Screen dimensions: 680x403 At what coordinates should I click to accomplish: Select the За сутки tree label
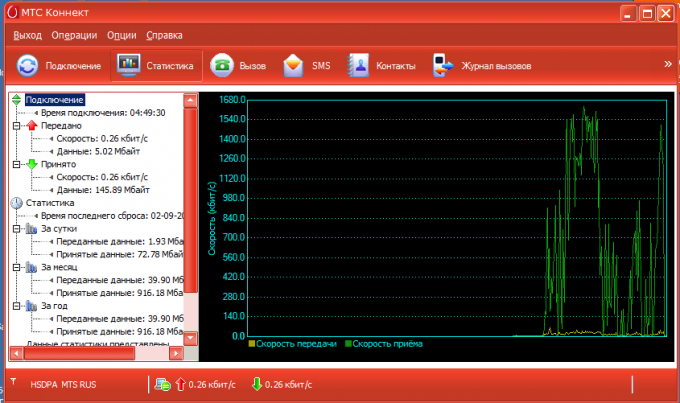[59, 229]
